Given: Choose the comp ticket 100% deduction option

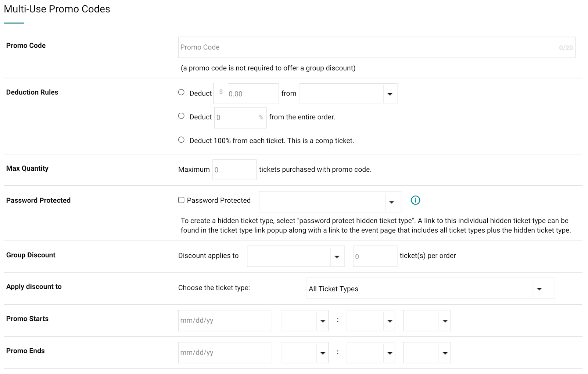Looking at the screenshot, I should click(x=181, y=139).
